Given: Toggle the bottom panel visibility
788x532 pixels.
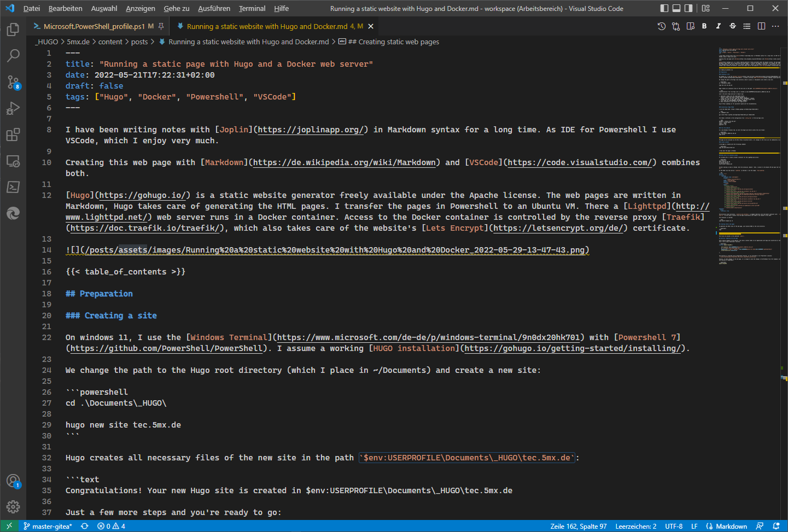Looking at the screenshot, I should (676, 8).
